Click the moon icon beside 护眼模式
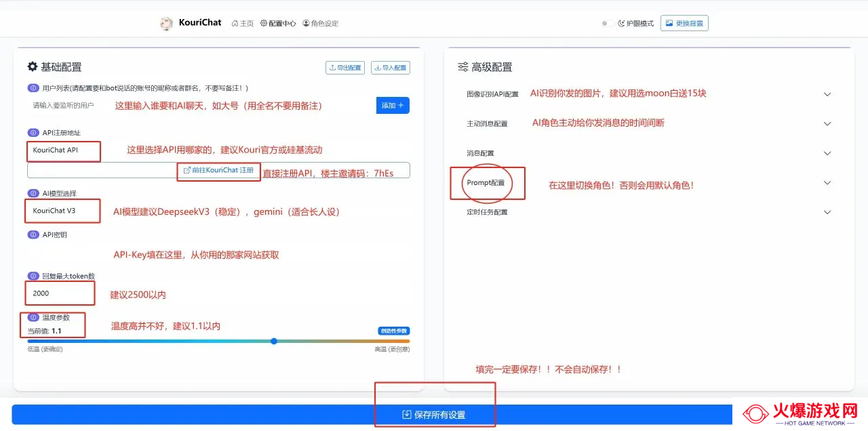Viewport: 868px width, 431px height. click(x=621, y=23)
